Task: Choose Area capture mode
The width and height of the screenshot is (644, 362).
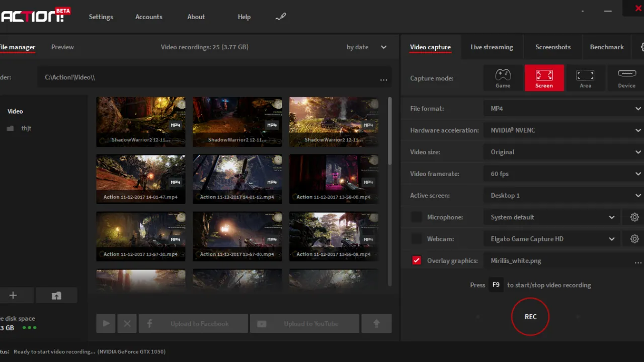Action: tap(585, 78)
